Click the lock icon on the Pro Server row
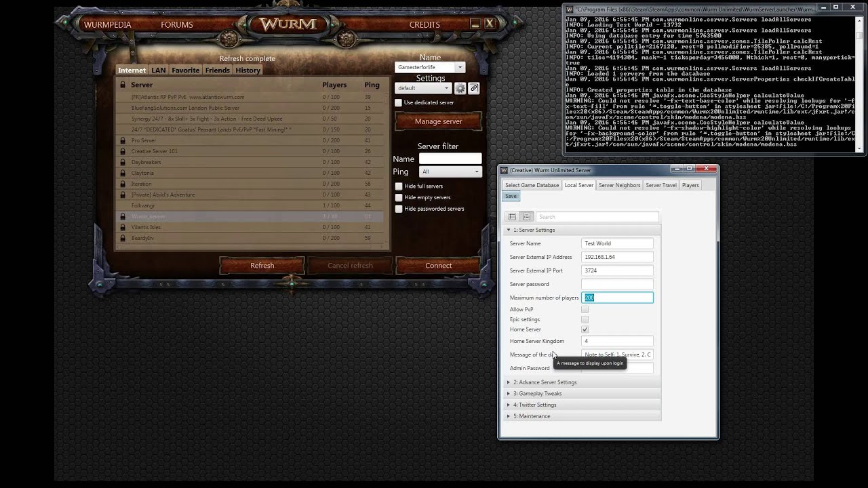Image resolution: width=868 pixels, height=488 pixels. coord(123,140)
